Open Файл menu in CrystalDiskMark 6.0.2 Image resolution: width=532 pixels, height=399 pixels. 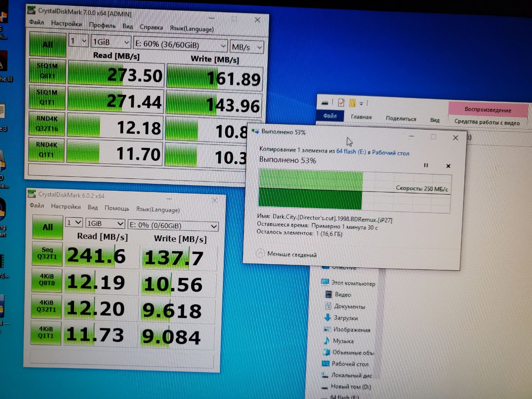(37, 205)
